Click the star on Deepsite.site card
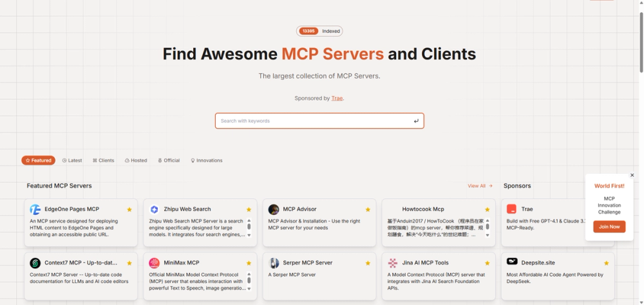 coord(606,263)
